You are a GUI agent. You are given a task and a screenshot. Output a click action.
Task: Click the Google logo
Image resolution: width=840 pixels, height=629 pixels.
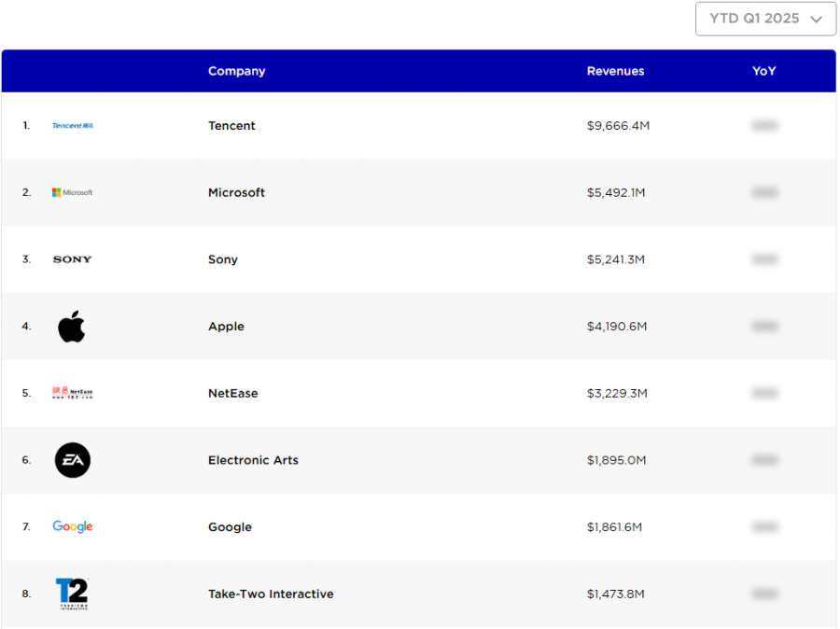click(x=72, y=527)
